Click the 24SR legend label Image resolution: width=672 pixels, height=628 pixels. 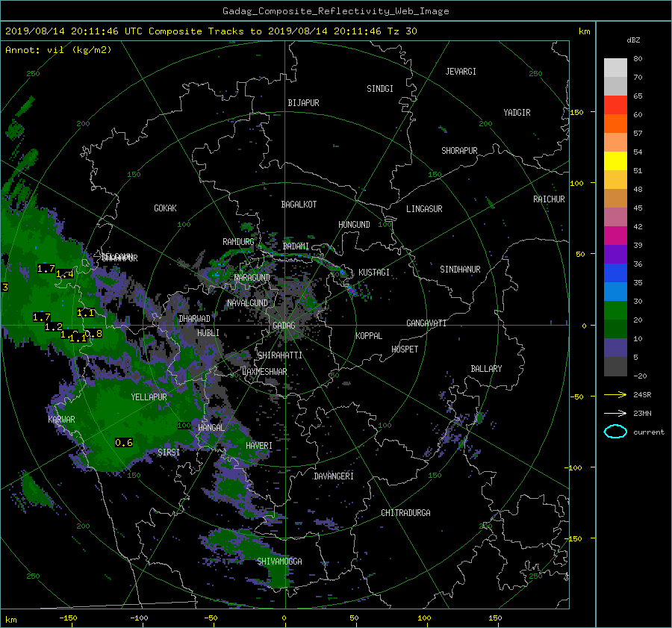pos(642,395)
